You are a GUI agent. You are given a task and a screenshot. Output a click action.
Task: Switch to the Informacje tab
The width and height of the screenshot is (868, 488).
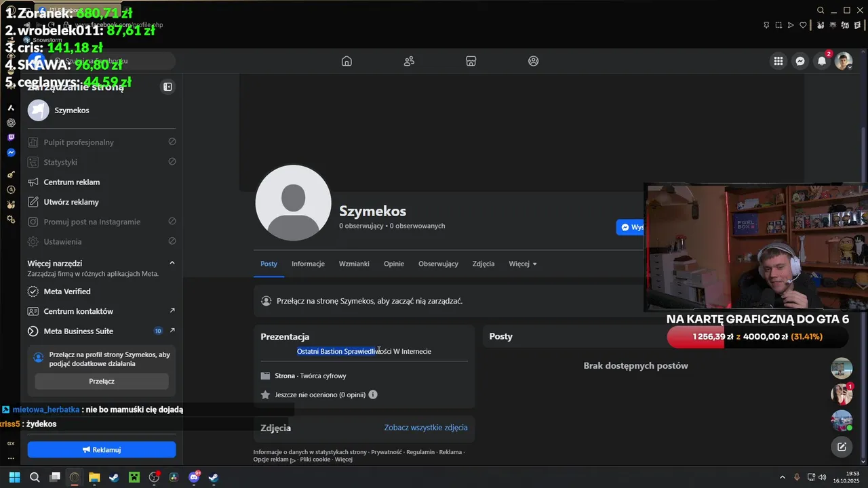(308, 264)
